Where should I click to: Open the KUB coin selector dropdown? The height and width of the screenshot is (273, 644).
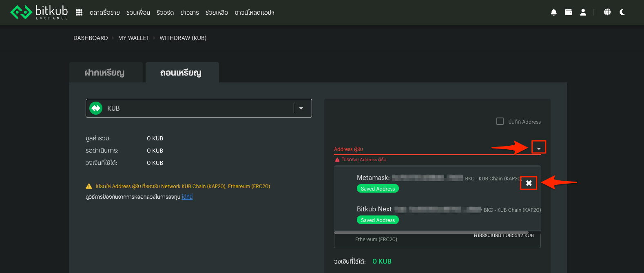pyautogui.click(x=199, y=108)
